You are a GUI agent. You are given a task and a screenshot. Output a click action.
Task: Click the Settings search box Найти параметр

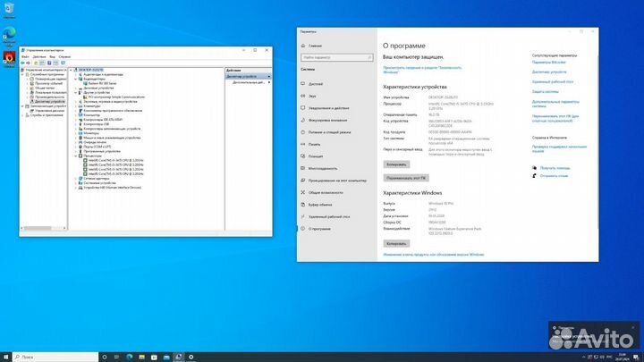coord(336,57)
